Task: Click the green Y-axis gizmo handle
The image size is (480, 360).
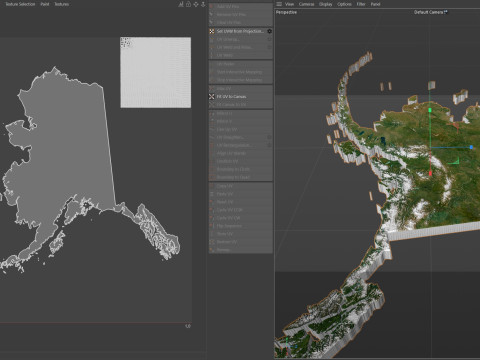Action: click(430, 110)
